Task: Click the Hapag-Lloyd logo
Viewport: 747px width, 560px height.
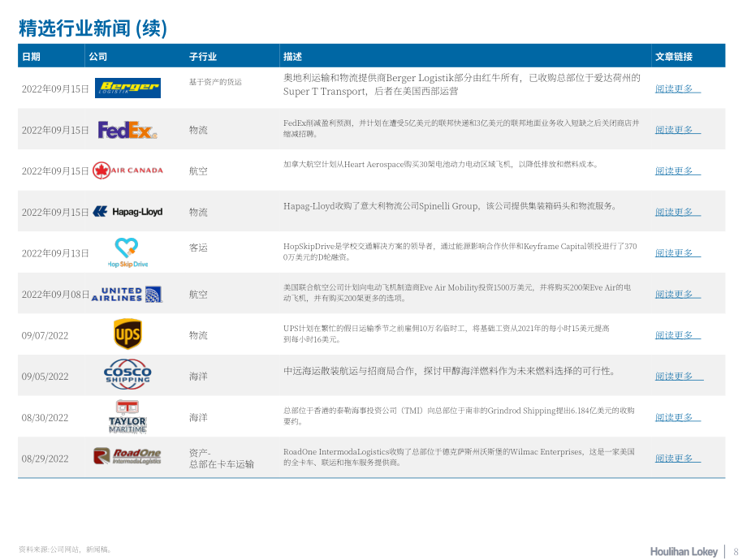Action: point(127,212)
